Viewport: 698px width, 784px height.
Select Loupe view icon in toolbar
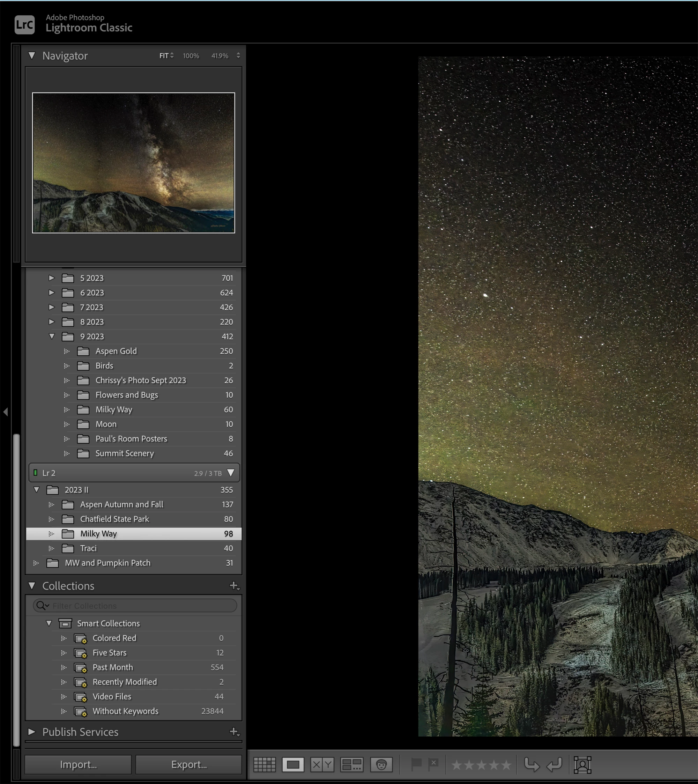293,764
